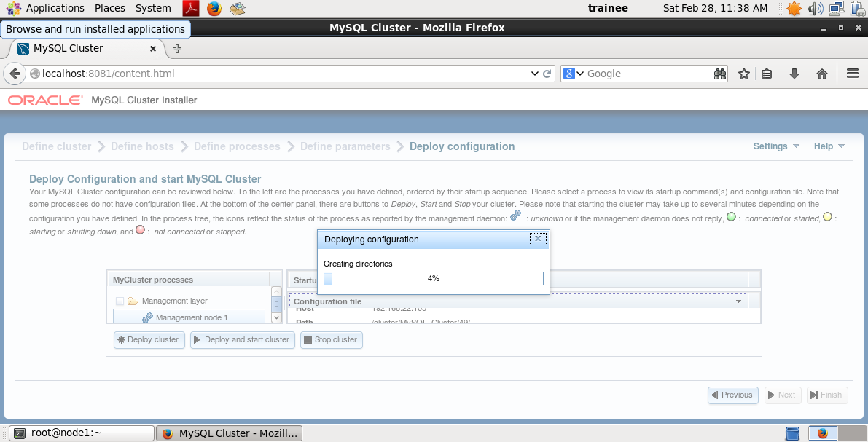Open the Help dropdown menu
This screenshot has height=442, width=868.
click(829, 146)
